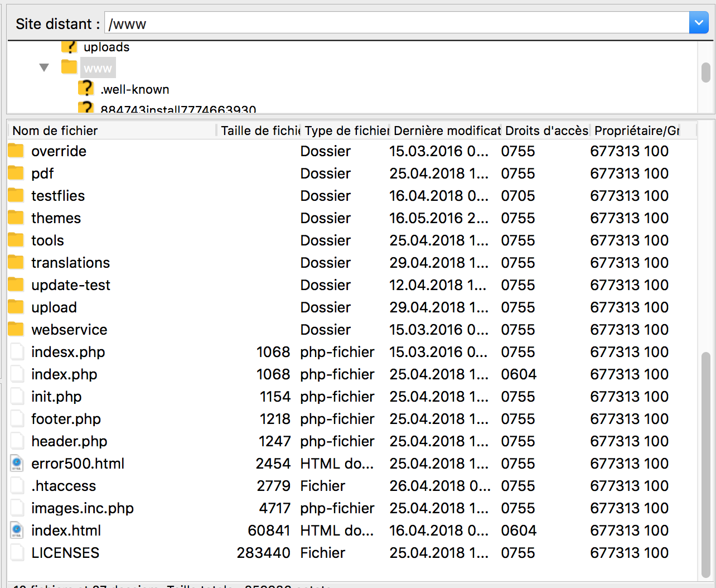
Task: Click the www folder icon in tree
Action: (69, 68)
